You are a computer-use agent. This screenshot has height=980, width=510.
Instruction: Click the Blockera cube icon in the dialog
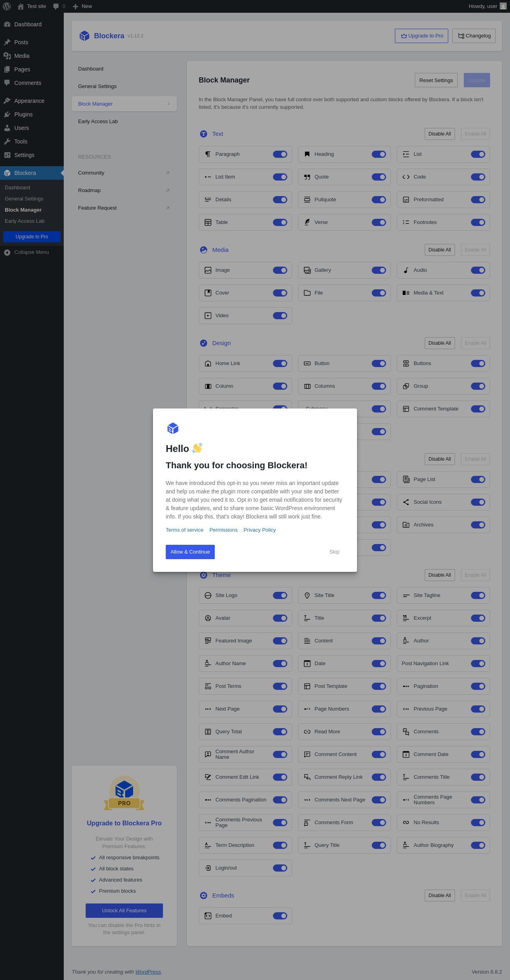click(173, 428)
